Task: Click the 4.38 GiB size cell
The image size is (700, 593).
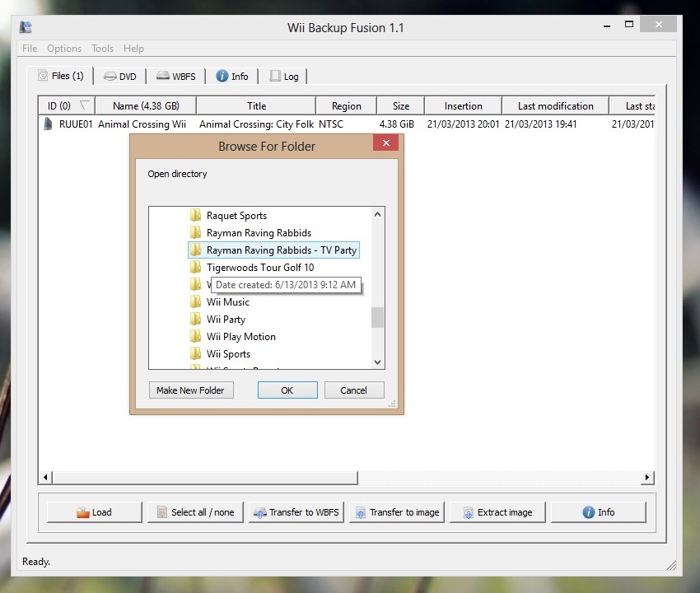Action: [396, 124]
